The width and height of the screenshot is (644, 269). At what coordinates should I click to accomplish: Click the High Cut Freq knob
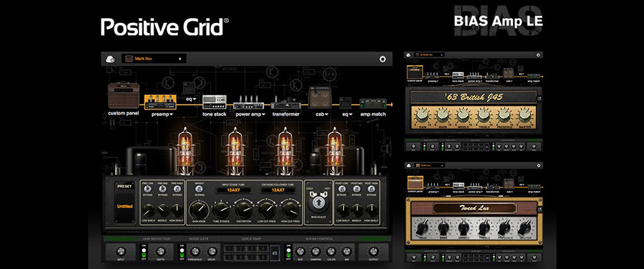point(291,210)
